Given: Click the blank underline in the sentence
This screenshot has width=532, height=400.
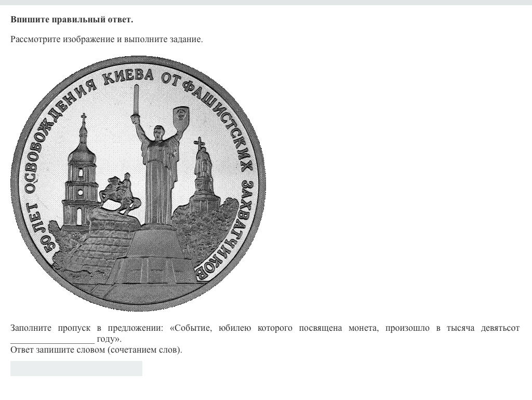Looking at the screenshot, I should 52,339.
